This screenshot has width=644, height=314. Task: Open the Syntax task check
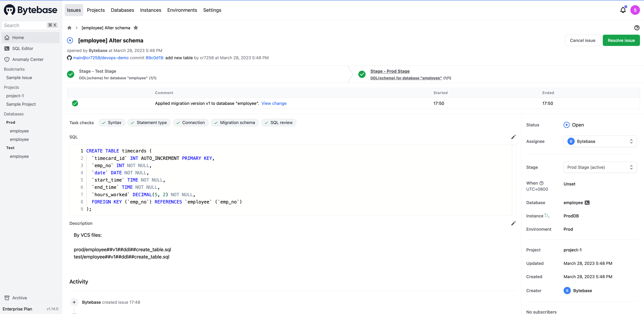click(112, 123)
